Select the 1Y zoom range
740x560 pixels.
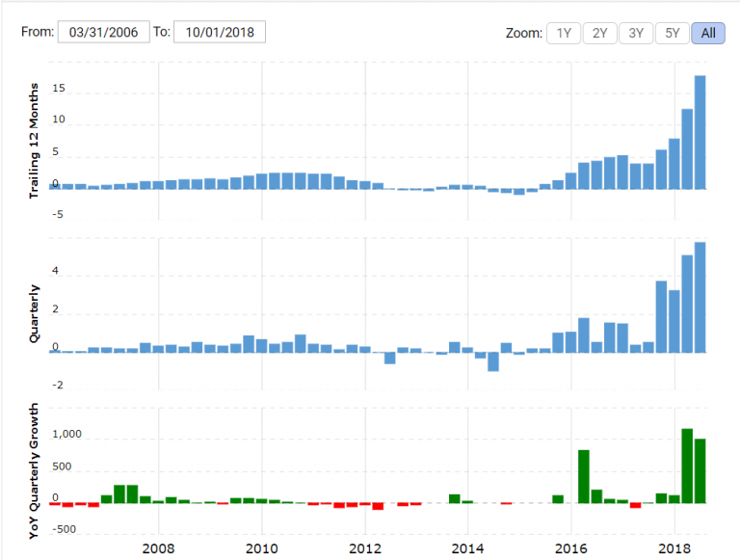[x=564, y=33]
